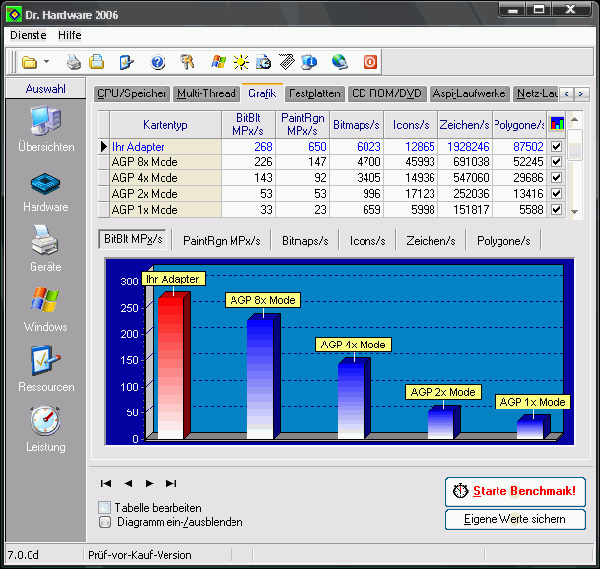Open the Hilfe menu

click(x=70, y=35)
